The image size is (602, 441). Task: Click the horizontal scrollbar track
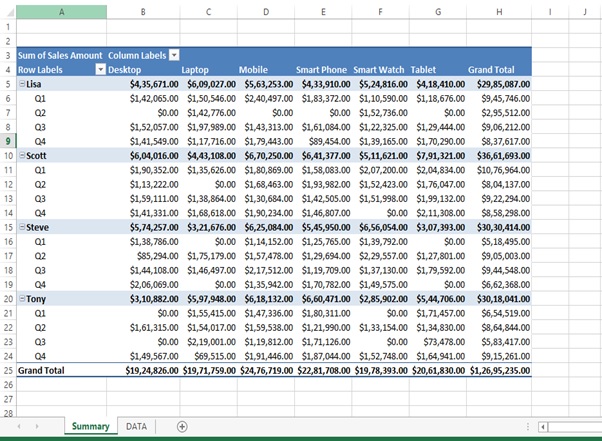575,427
